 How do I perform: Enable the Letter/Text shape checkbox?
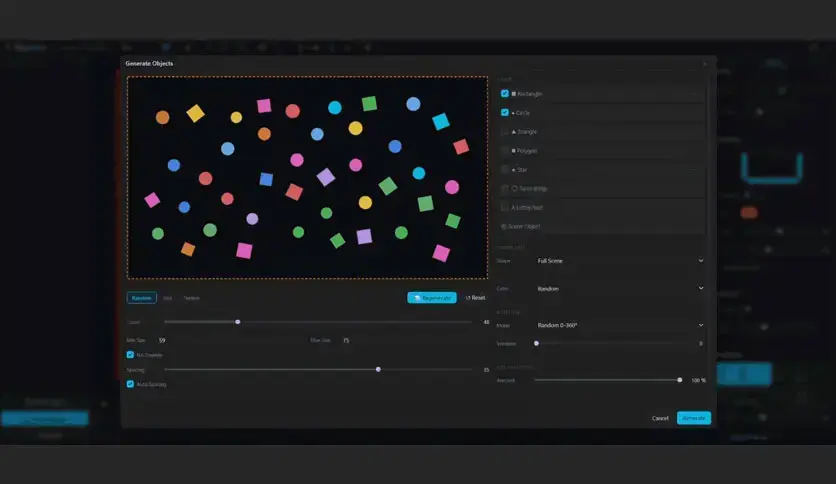pos(504,207)
